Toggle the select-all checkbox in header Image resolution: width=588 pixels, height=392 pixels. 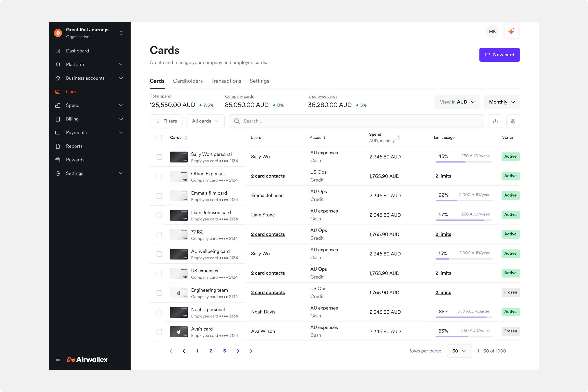click(159, 137)
